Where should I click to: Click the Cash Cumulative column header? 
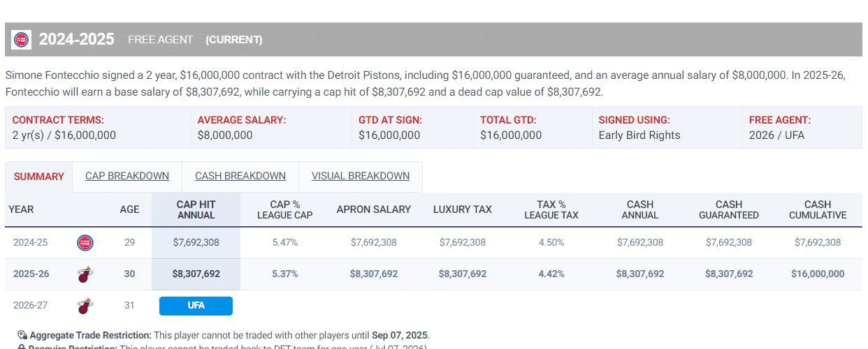click(x=817, y=209)
